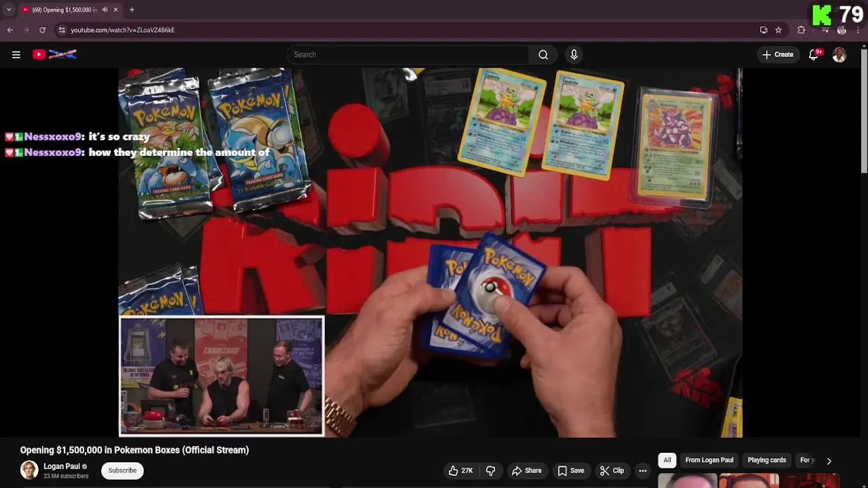This screenshot has height=488, width=868.
Task: Dislike the video
Action: (490, 470)
